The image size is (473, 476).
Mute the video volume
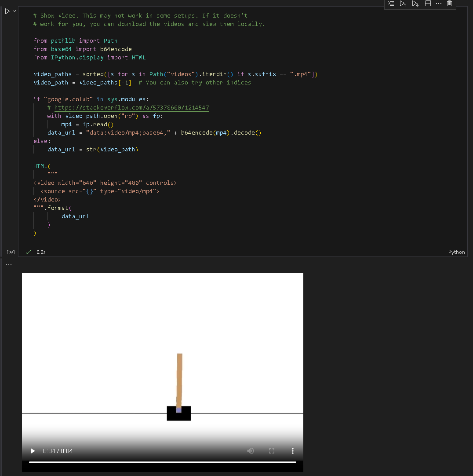(x=250, y=451)
